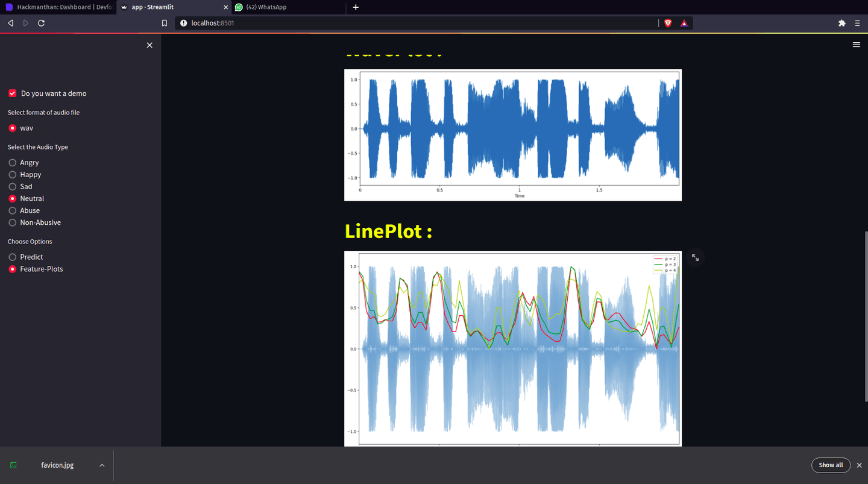The width and height of the screenshot is (868, 484).
Task: Close the Streamlit sidebar with the X
Action: tap(149, 45)
